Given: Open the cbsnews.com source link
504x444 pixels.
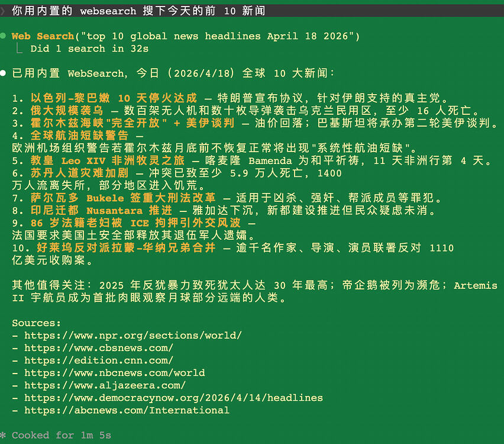Looking at the screenshot, I should pyautogui.click(x=99, y=348).
